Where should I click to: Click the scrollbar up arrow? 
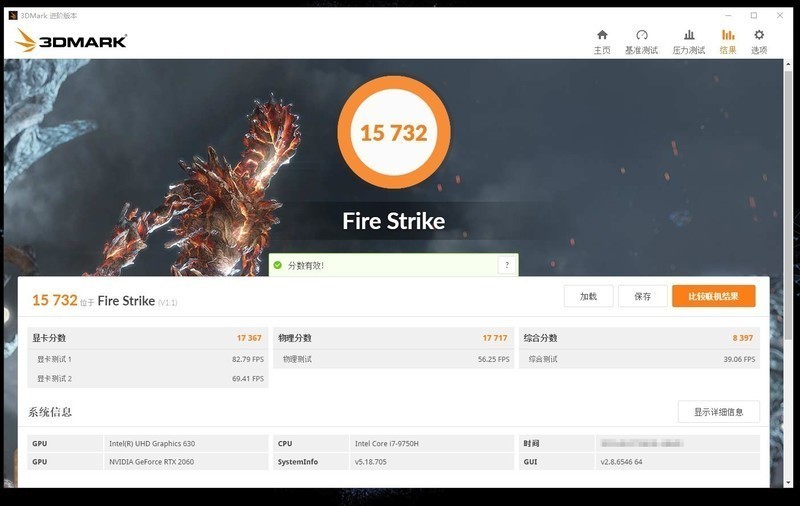pos(789,64)
